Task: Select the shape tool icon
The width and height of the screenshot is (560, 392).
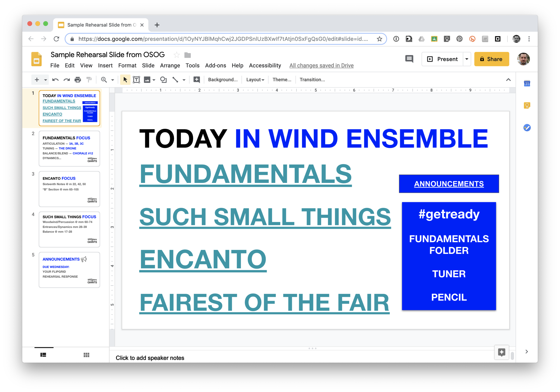Action: point(164,80)
